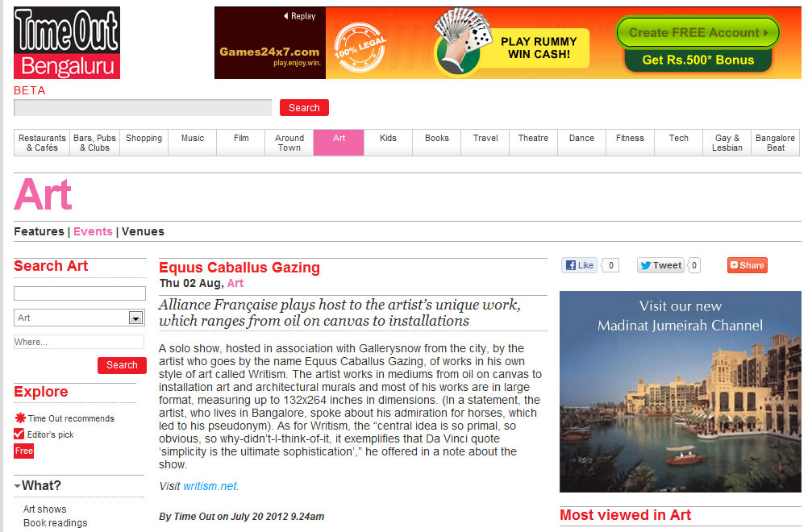812x532 pixels.
Task: Select the Events sub-navigation link
Action: point(93,231)
